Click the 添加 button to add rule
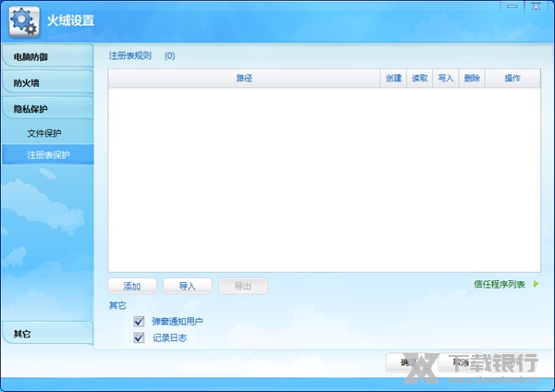Screen dimensions: 555x392 click(132, 287)
